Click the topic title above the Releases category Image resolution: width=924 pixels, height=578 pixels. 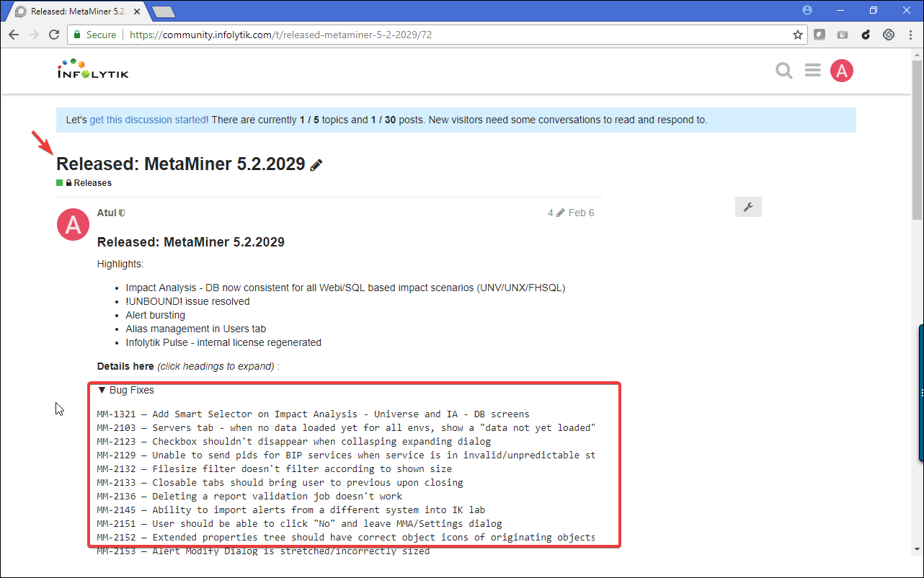click(x=181, y=164)
